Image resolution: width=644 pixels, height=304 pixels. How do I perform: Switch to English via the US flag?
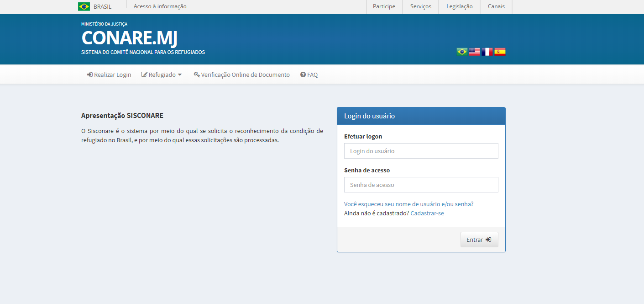coord(475,52)
